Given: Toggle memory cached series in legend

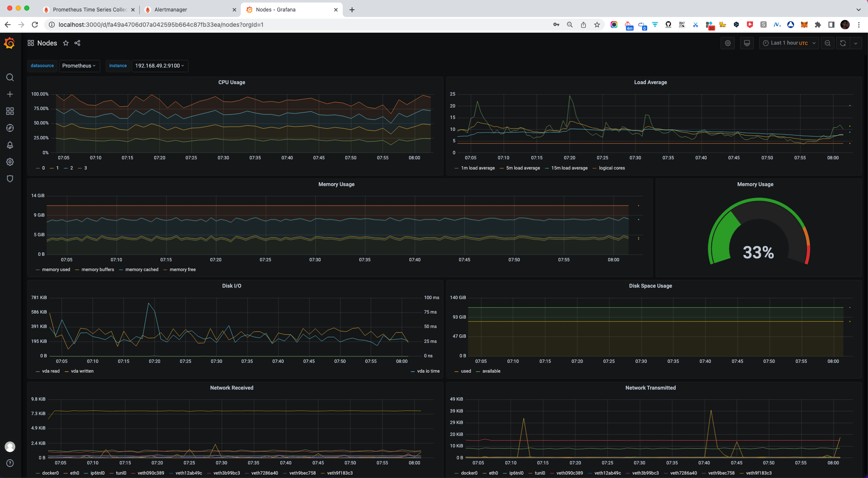Looking at the screenshot, I should click(142, 270).
